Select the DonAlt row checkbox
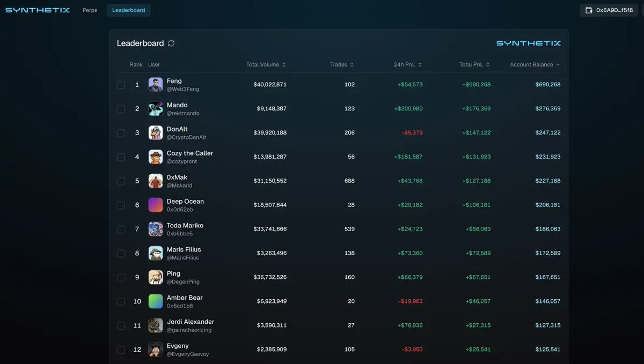Screen dimensions: 644x364 (x=121, y=133)
